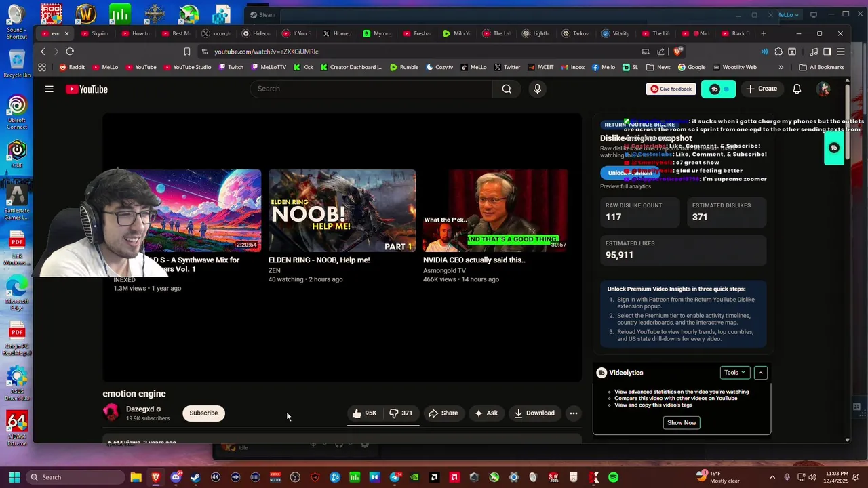Switch to the Tarkov browser tab

(x=575, y=33)
